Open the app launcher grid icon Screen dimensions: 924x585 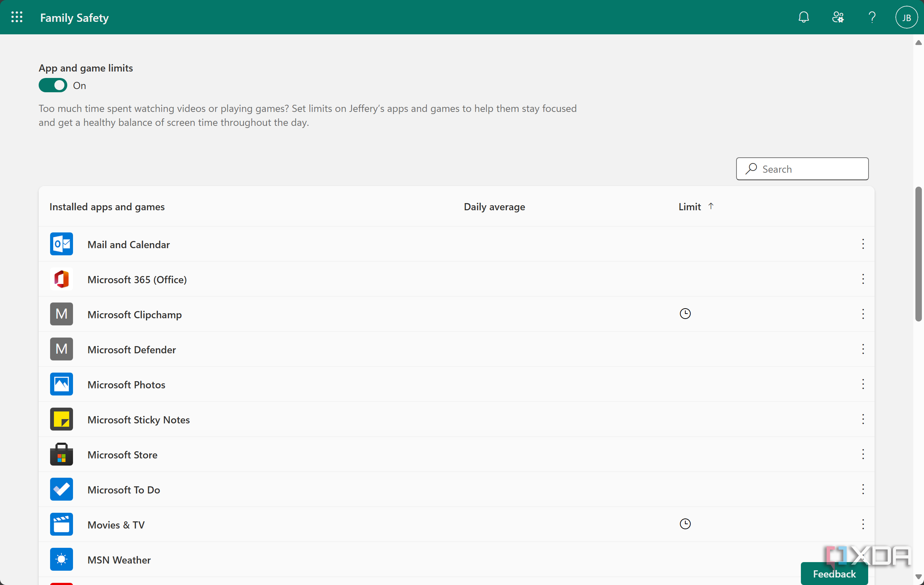(17, 17)
